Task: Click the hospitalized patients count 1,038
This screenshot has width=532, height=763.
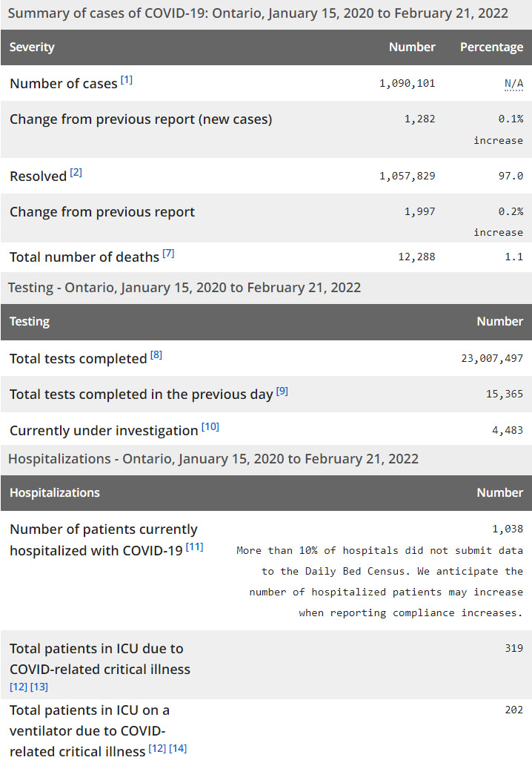Action: pyautogui.click(x=508, y=529)
